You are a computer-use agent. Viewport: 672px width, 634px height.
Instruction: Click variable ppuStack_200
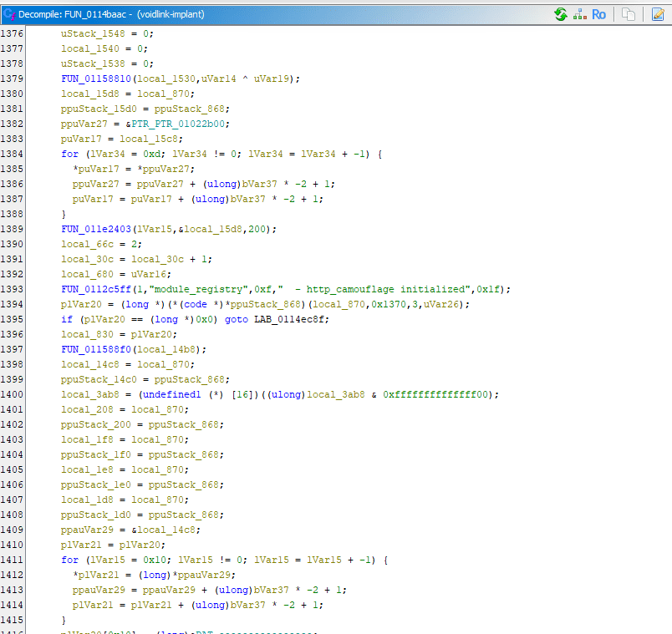[95, 424]
